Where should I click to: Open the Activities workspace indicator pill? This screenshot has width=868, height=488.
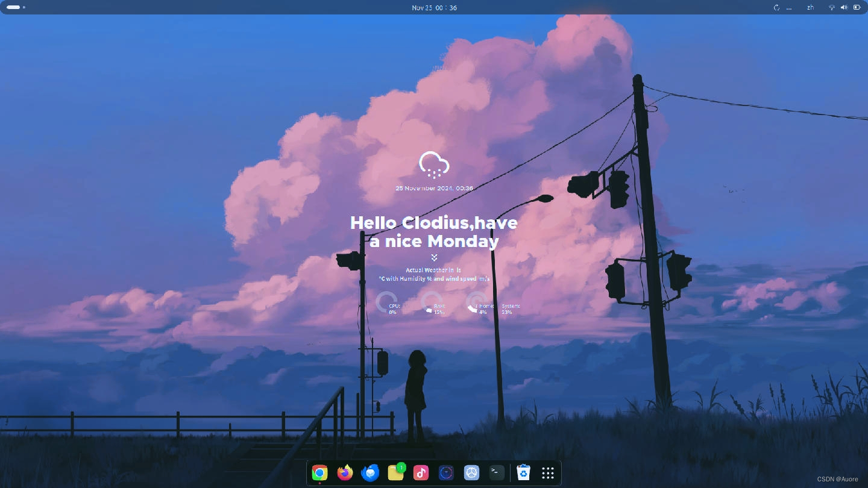tap(13, 7)
